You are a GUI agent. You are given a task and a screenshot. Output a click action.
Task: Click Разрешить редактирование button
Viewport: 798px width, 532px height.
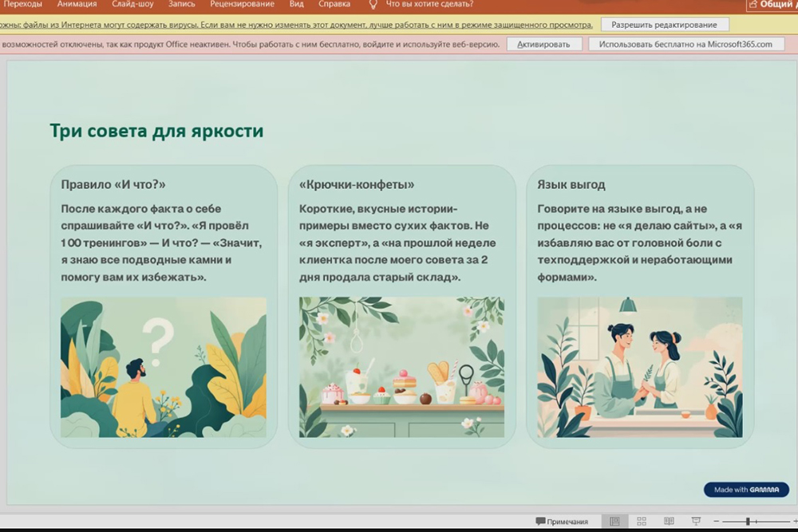664,25
